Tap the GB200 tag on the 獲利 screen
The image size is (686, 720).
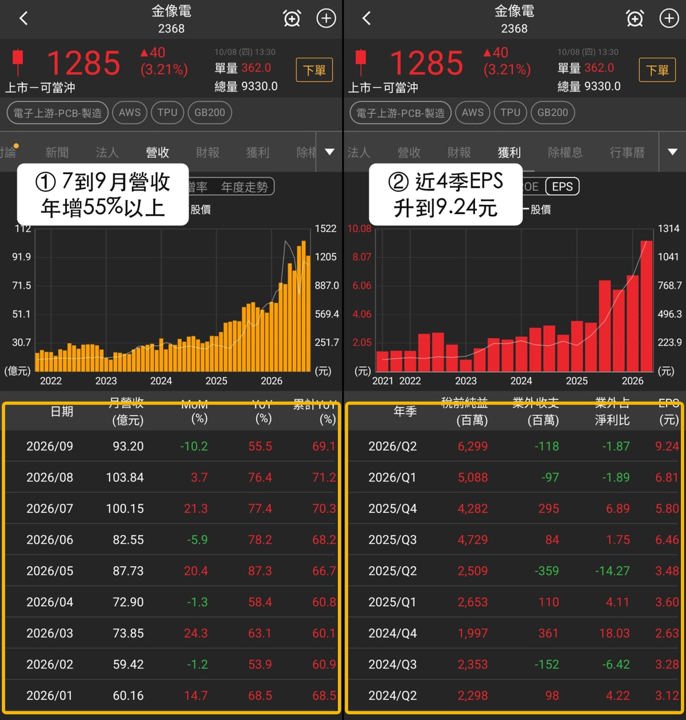[x=552, y=112]
